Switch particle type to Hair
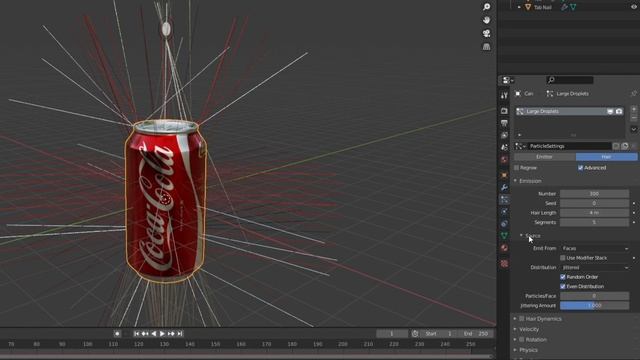This screenshot has width=640, height=360. (607, 157)
